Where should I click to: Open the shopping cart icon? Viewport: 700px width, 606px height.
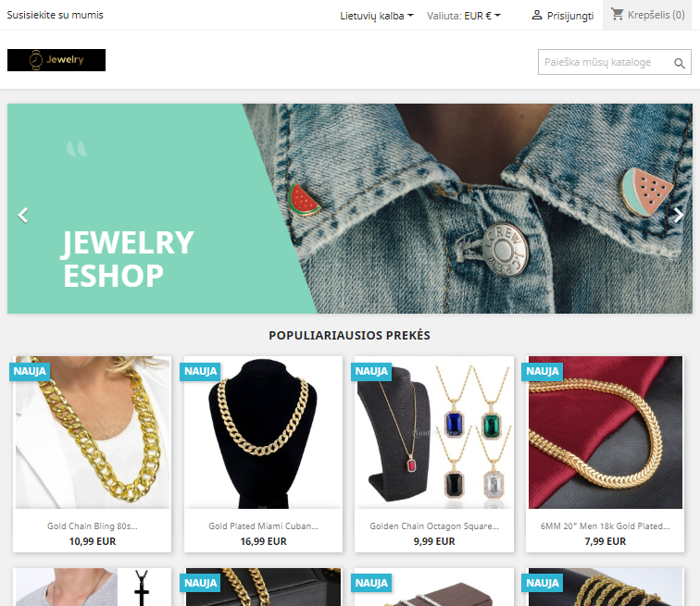(618, 14)
